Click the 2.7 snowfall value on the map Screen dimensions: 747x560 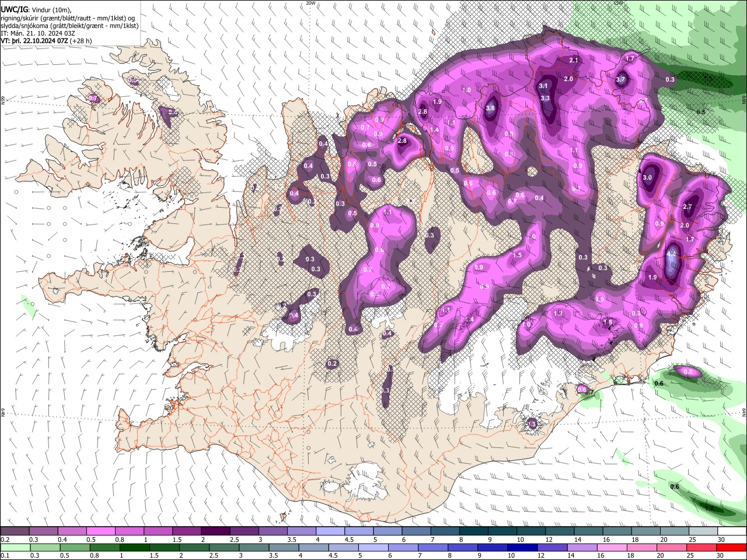687,206
